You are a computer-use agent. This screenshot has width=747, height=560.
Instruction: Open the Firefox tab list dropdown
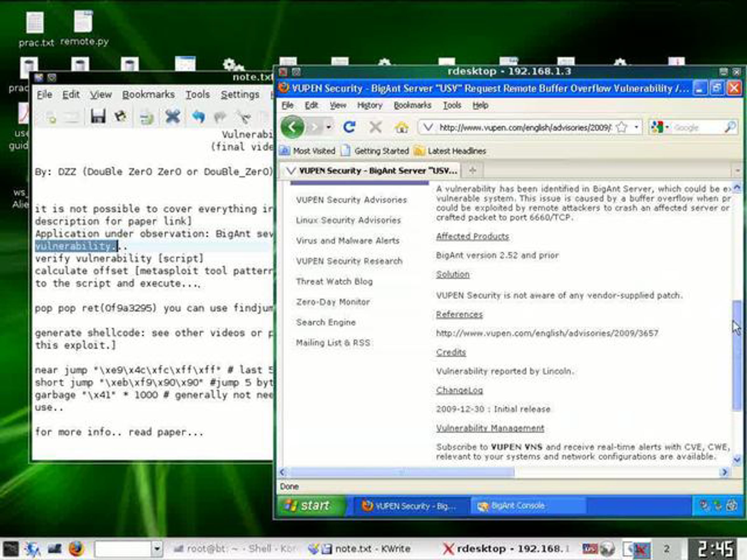tap(737, 170)
